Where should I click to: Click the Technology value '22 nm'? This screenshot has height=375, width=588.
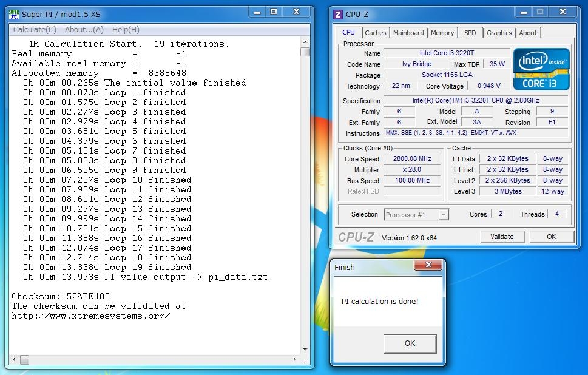pos(400,86)
